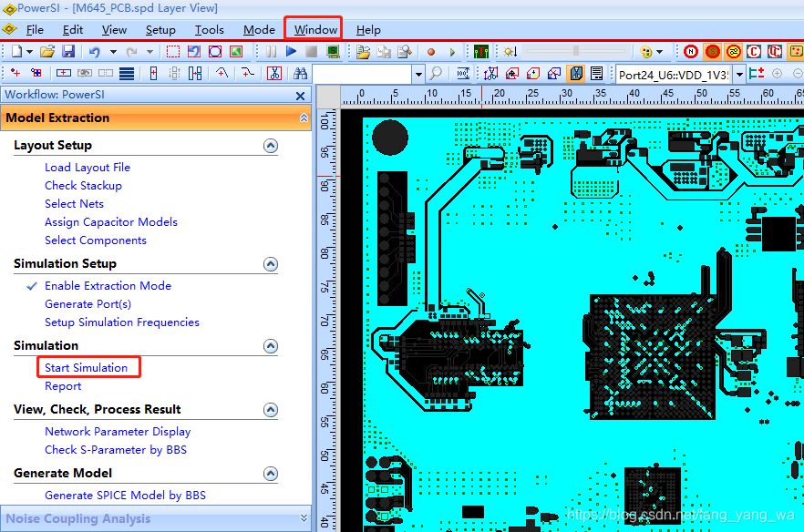Click the document list icon beside port box

tap(596, 73)
